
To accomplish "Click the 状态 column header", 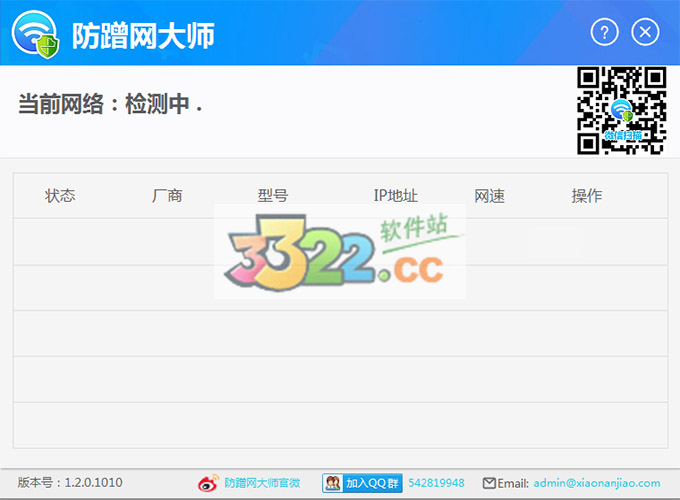I will point(60,196).
